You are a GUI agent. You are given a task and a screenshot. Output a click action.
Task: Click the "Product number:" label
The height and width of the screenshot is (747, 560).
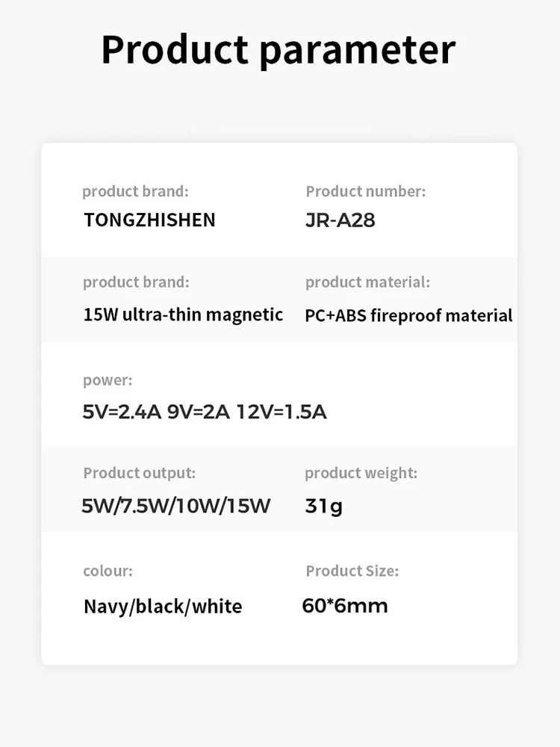click(x=365, y=191)
